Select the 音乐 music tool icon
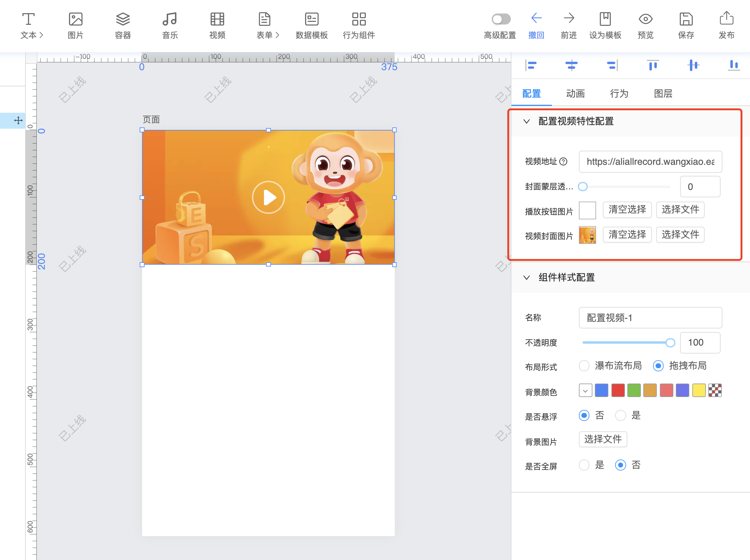 [170, 19]
